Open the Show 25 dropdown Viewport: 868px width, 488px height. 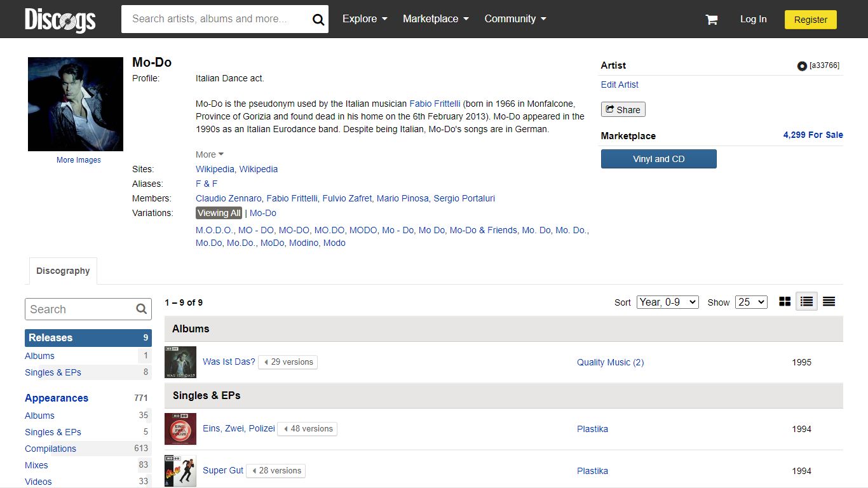[751, 302]
